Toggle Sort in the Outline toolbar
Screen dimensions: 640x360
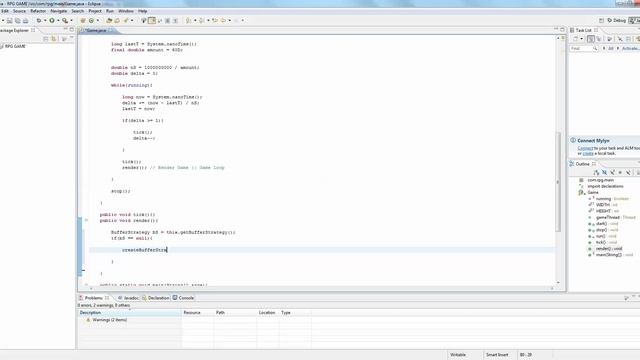click(596, 173)
